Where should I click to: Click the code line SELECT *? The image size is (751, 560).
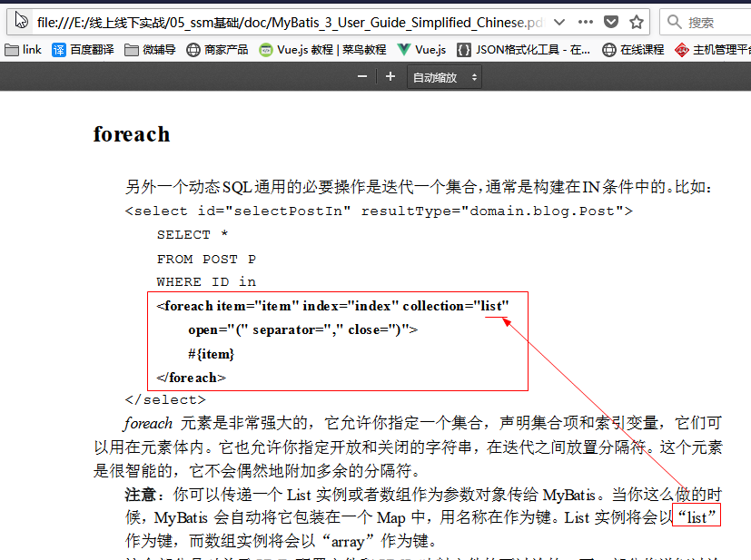(192, 234)
